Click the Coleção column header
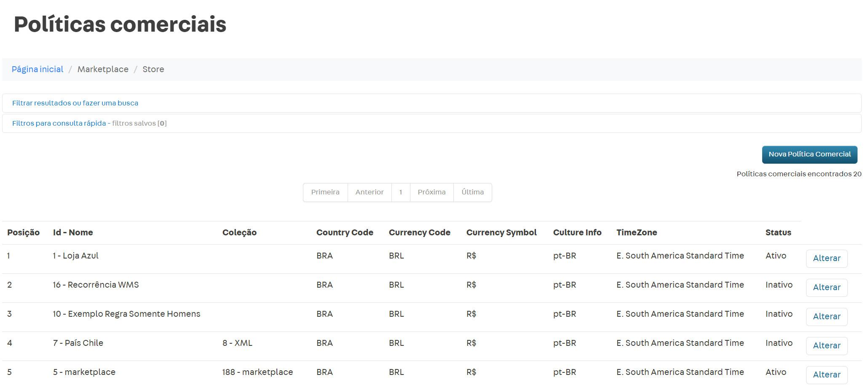Image resolution: width=868 pixels, height=388 pixels. coord(239,232)
